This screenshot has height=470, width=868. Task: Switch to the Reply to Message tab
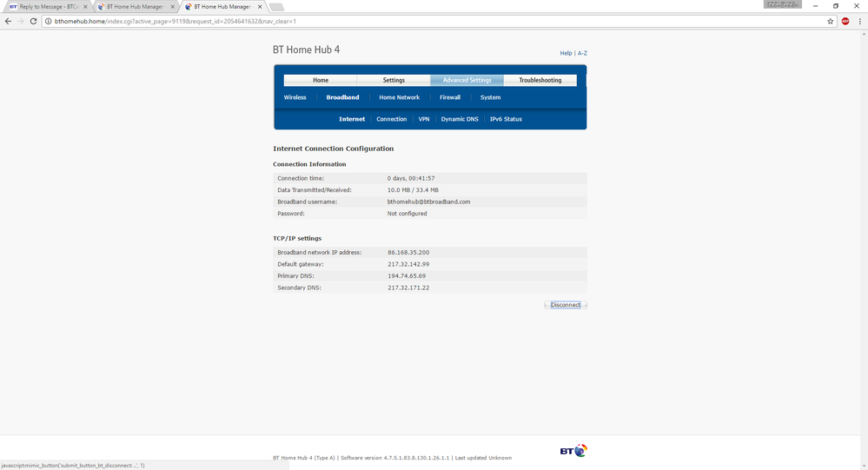tap(48, 7)
